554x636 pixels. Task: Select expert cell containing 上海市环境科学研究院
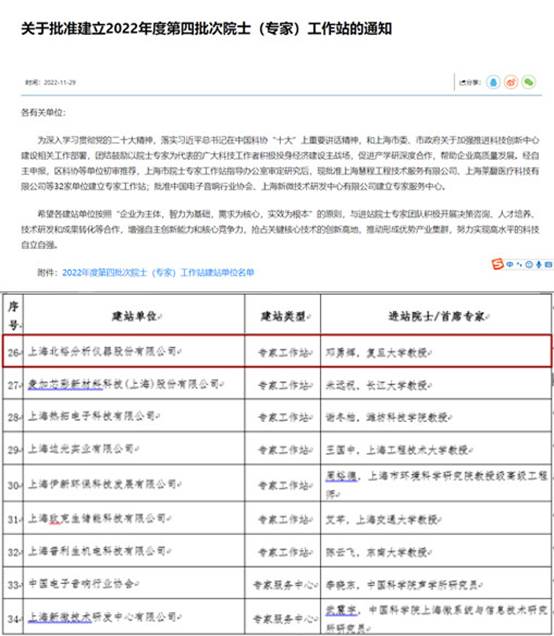tap(436, 483)
